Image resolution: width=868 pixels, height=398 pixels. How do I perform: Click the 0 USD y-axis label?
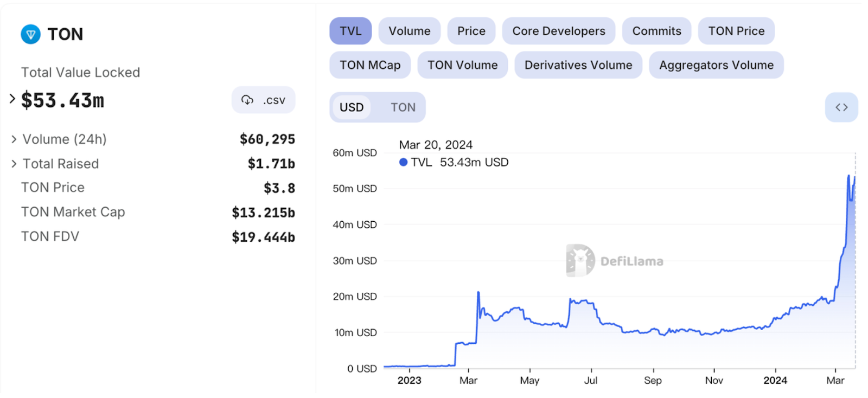pos(362,369)
